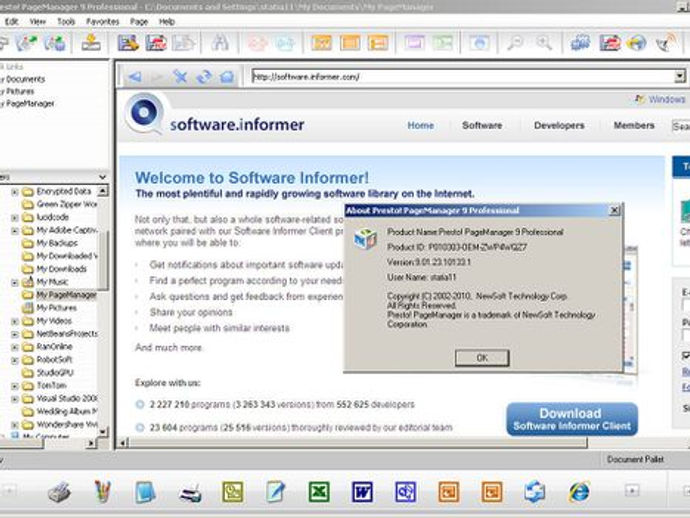
Task: Select My Documents in the links pane
Action: pos(23,79)
